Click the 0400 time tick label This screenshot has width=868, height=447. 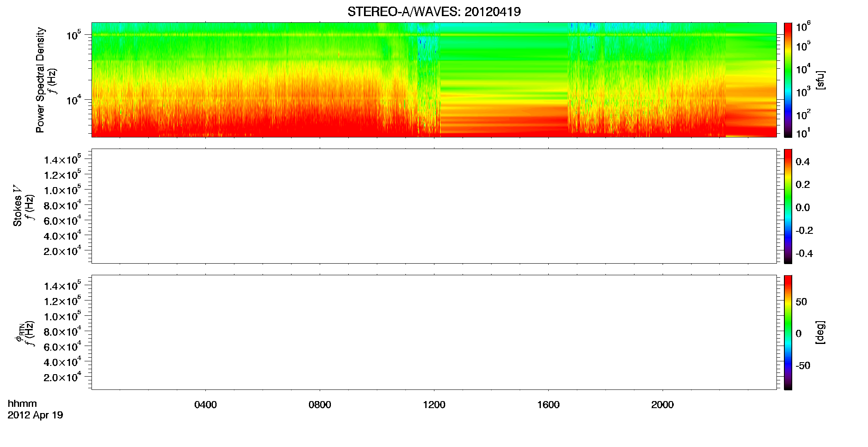(205, 405)
